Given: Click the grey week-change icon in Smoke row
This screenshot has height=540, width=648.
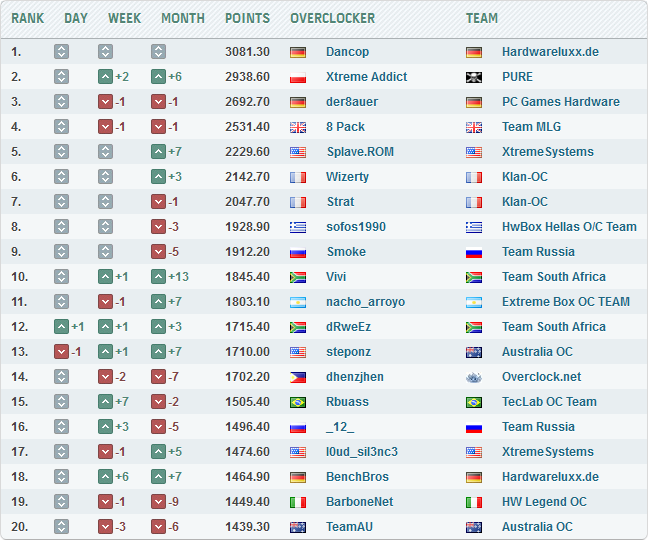Looking at the screenshot, I should pos(105,252).
